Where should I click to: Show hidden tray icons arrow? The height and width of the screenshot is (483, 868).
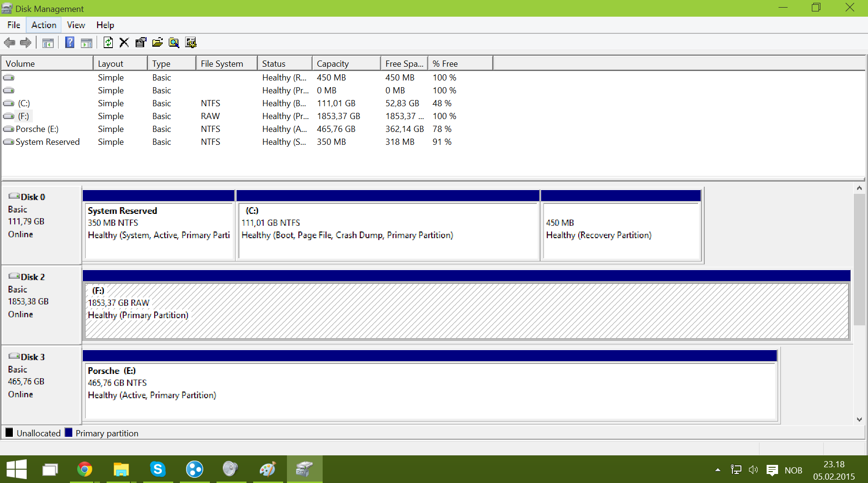[718, 470]
